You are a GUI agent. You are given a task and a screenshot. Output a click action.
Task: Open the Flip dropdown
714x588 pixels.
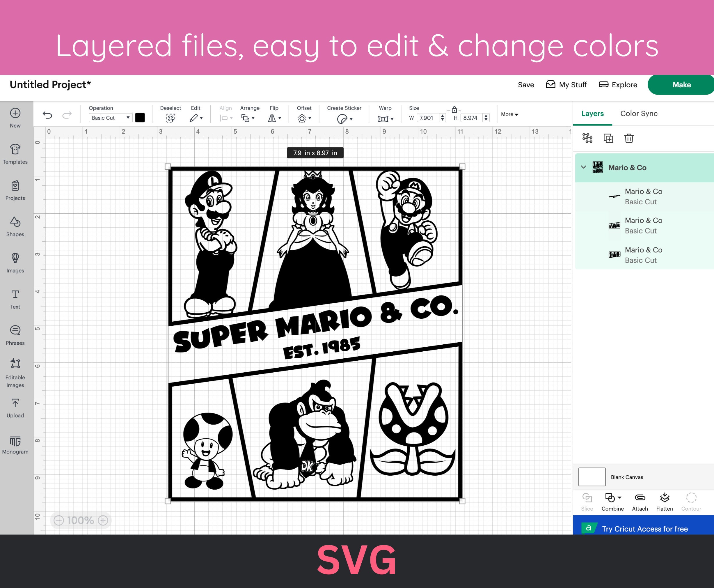275,118
